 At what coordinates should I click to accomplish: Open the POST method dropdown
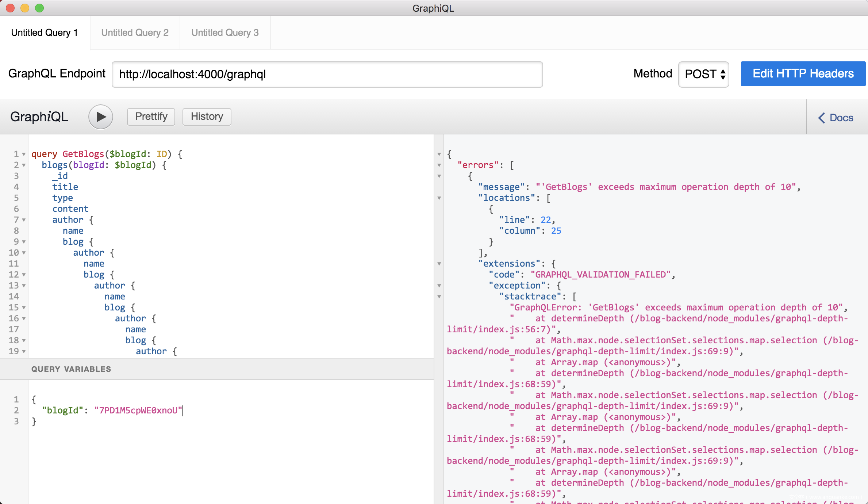(703, 74)
